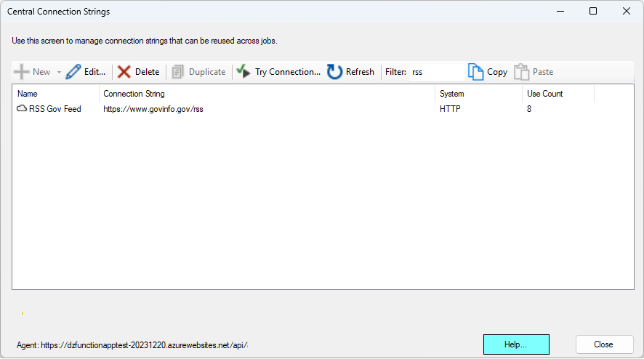Click the Close button at bottom
This screenshot has height=359, width=644.
click(604, 344)
